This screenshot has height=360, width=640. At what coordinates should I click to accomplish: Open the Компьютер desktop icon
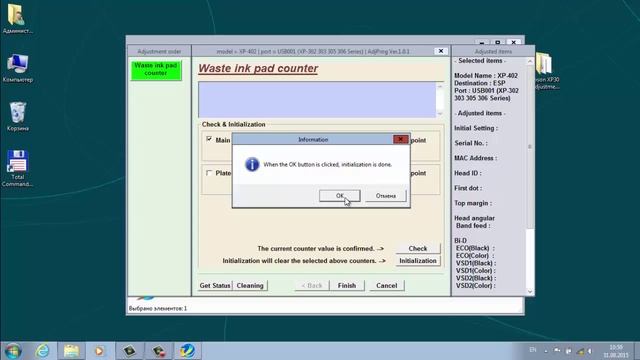click(x=17, y=68)
